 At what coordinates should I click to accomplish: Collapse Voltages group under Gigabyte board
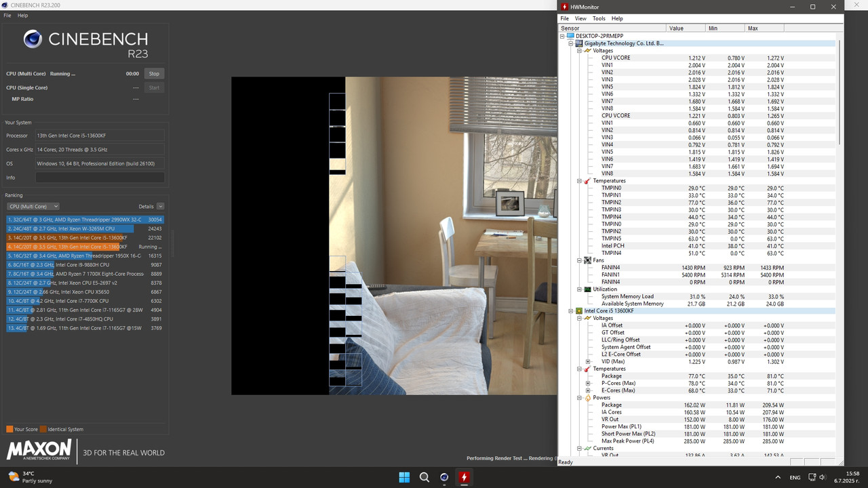click(x=579, y=51)
